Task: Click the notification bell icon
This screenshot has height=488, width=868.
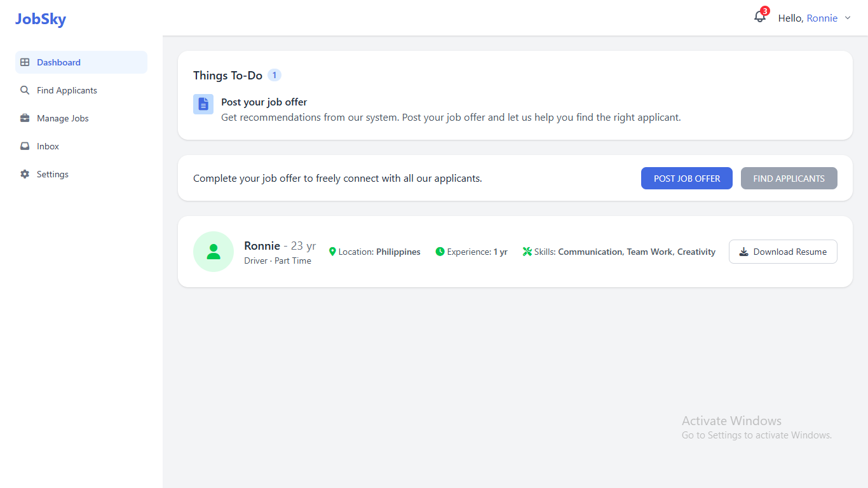Action: (759, 17)
